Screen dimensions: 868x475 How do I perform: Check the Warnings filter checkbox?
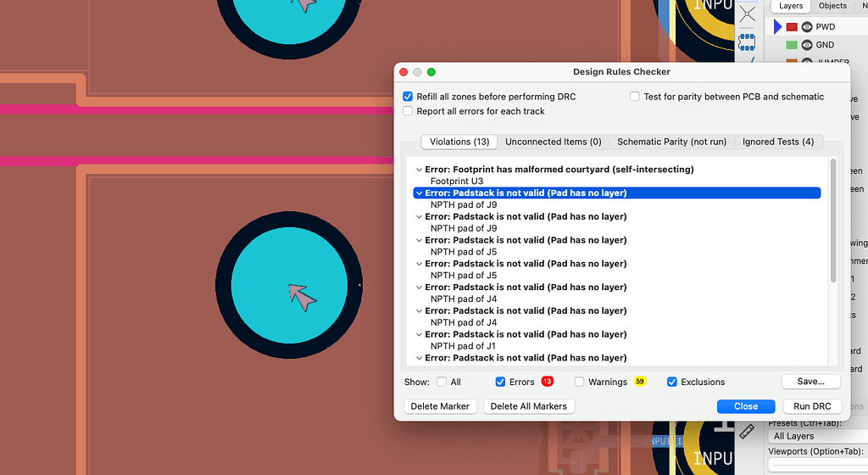[580, 382]
